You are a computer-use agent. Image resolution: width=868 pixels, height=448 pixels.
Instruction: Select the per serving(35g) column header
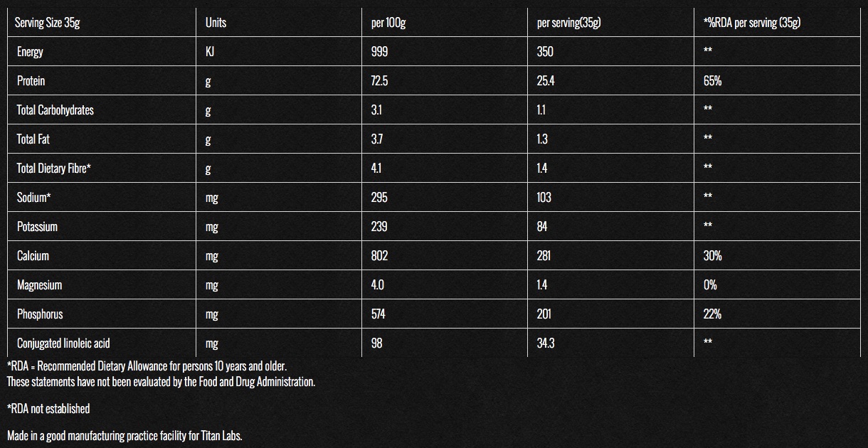pos(568,23)
